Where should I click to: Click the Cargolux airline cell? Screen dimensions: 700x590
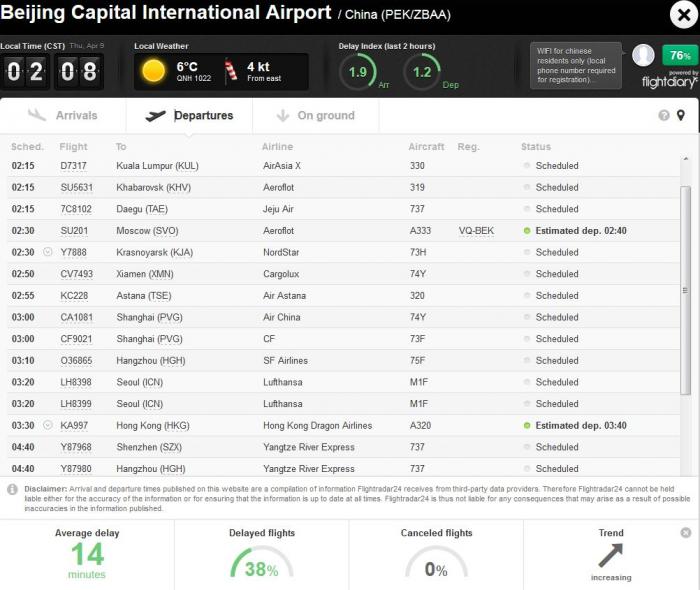(281, 274)
